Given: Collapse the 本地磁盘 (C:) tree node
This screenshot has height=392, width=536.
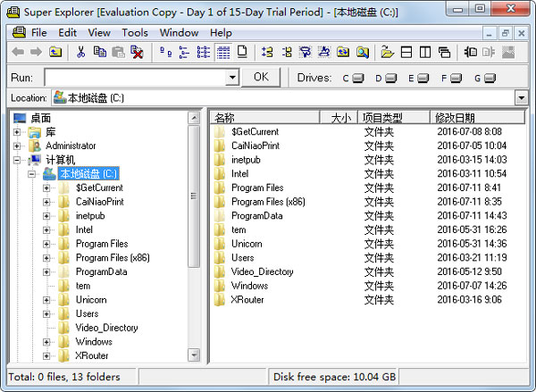Looking at the screenshot, I should pyautogui.click(x=32, y=174).
